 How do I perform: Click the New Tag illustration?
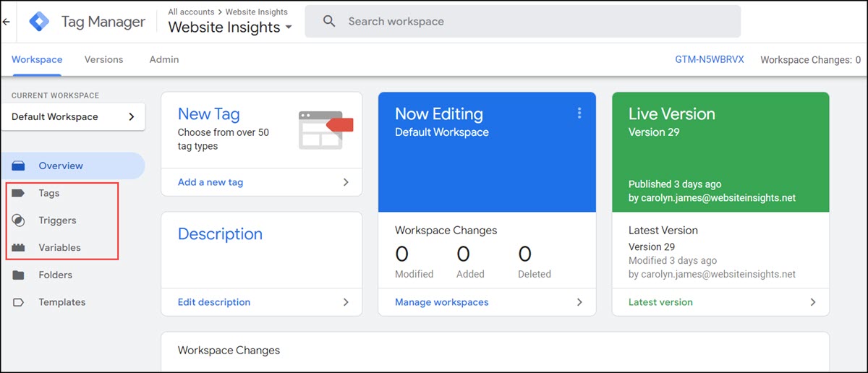tap(325, 130)
